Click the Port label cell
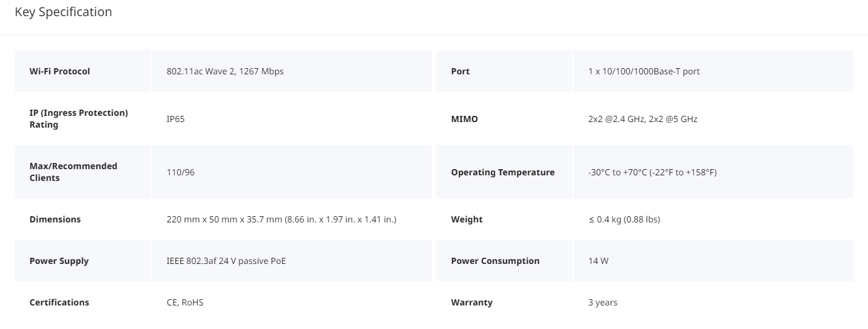This screenshot has height=329, width=868. [x=460, y=71]
